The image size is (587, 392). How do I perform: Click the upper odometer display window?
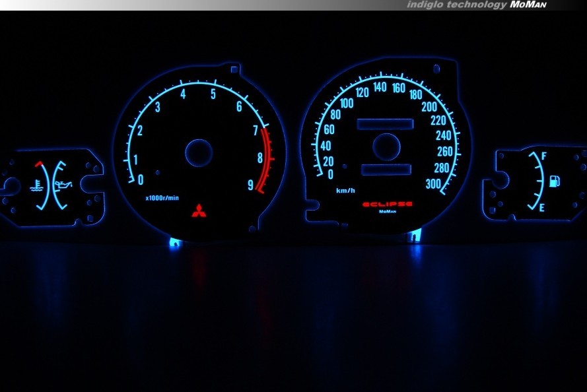[385, 124]
